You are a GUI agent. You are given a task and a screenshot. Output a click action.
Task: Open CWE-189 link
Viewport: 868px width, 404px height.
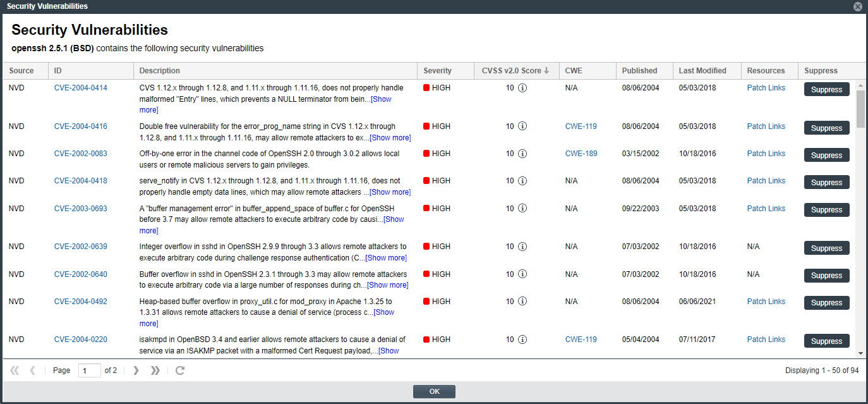[x=581, y=154]
